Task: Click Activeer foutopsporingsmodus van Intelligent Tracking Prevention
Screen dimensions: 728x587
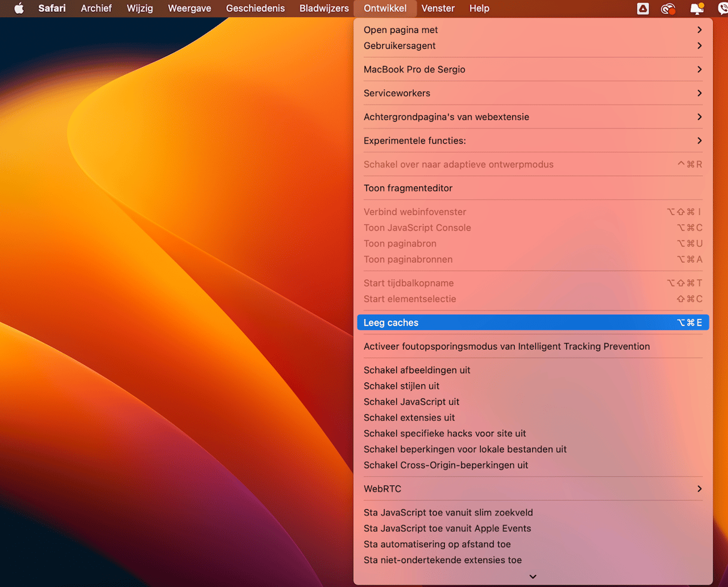Action: tap(506, 346)
